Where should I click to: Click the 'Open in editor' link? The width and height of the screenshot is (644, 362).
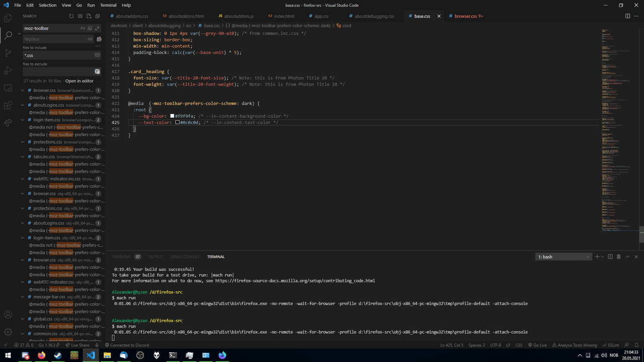[x=79, y=81]
